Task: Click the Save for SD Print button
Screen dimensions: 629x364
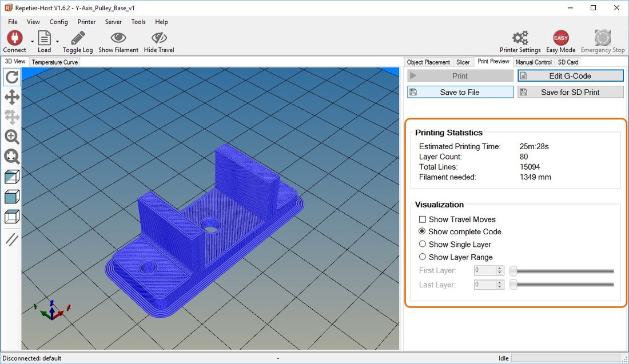Action: pos(571,92)
